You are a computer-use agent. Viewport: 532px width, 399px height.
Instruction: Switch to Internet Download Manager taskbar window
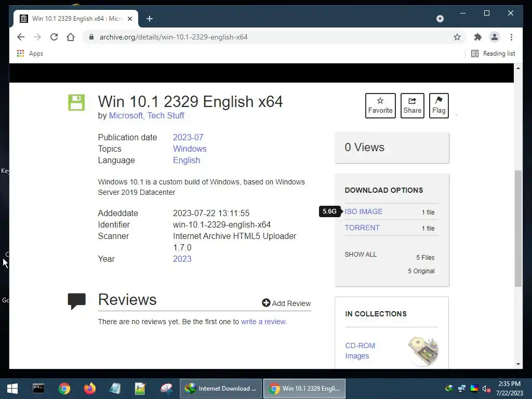[221, 389]
